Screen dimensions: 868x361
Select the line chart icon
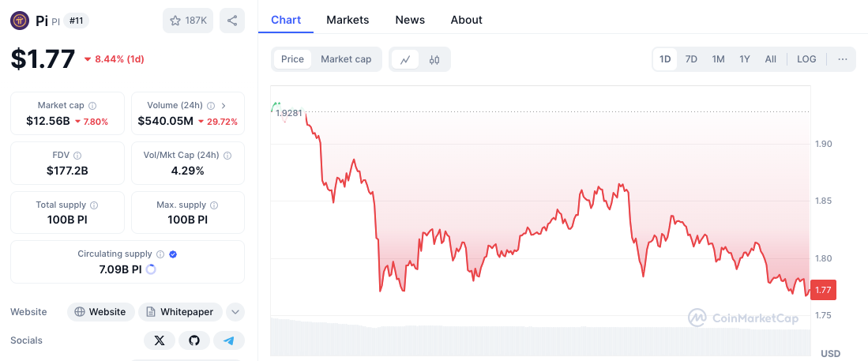pos(405,59)
